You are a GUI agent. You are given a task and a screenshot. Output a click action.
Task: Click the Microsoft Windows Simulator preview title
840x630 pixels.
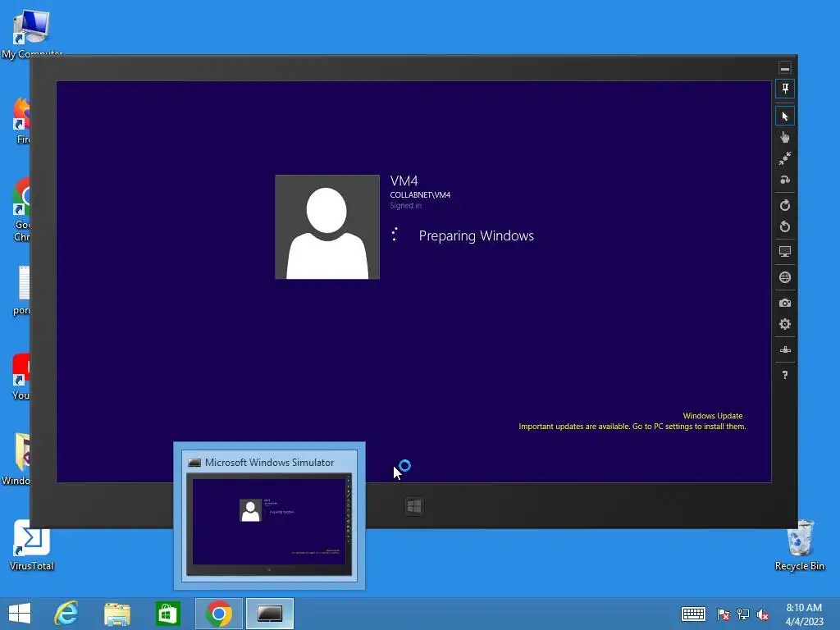click(269, 463)
